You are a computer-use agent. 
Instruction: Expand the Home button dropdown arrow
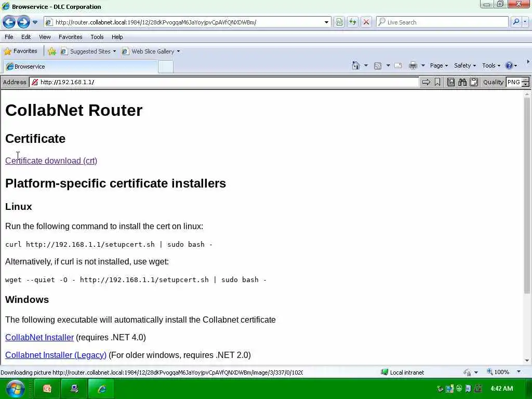[366, 65]
